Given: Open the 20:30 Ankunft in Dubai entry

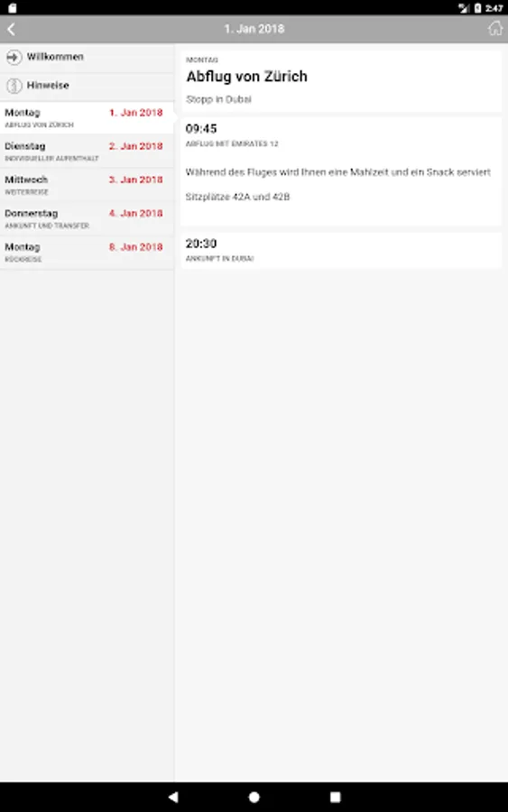Looking at the screenshot, I should point(341,250).
